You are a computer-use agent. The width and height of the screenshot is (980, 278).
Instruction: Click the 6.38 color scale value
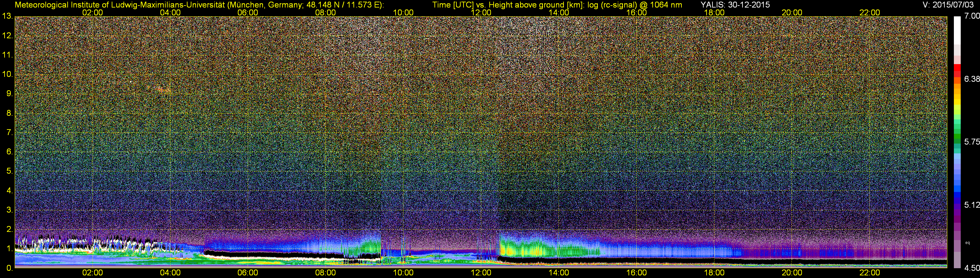click(972, 79)
